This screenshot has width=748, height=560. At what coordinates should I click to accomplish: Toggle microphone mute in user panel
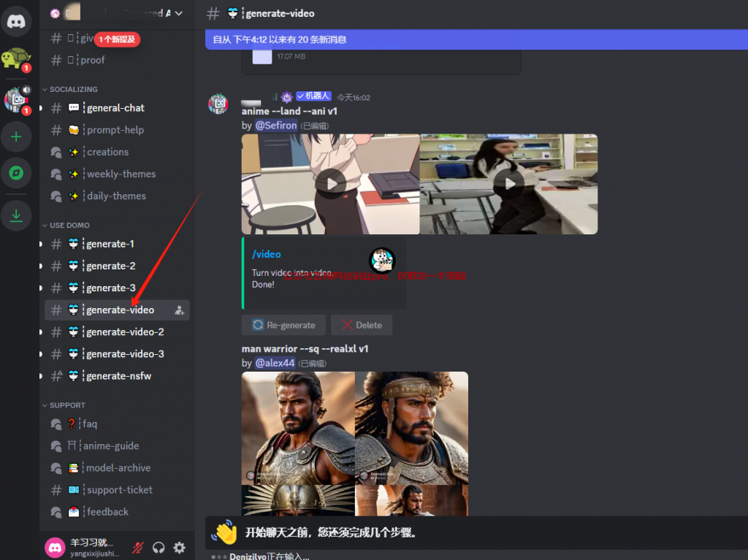point(137,548)
